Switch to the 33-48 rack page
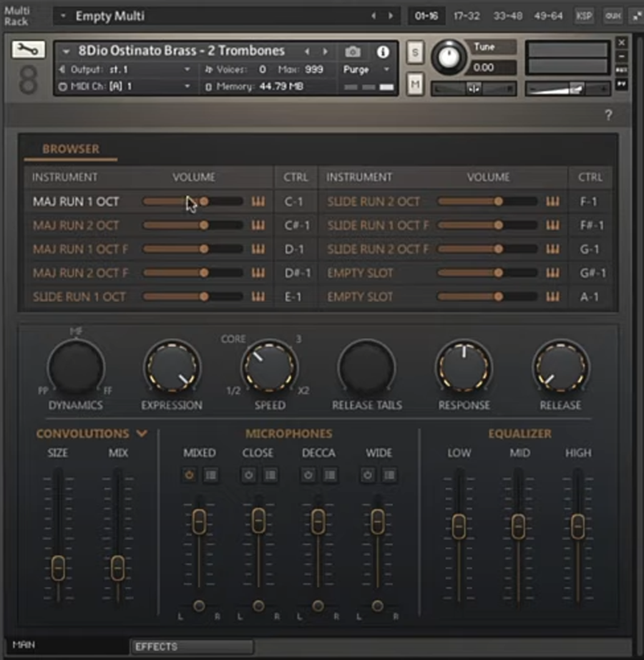644x660 pixels. click(x=507, y=16)
